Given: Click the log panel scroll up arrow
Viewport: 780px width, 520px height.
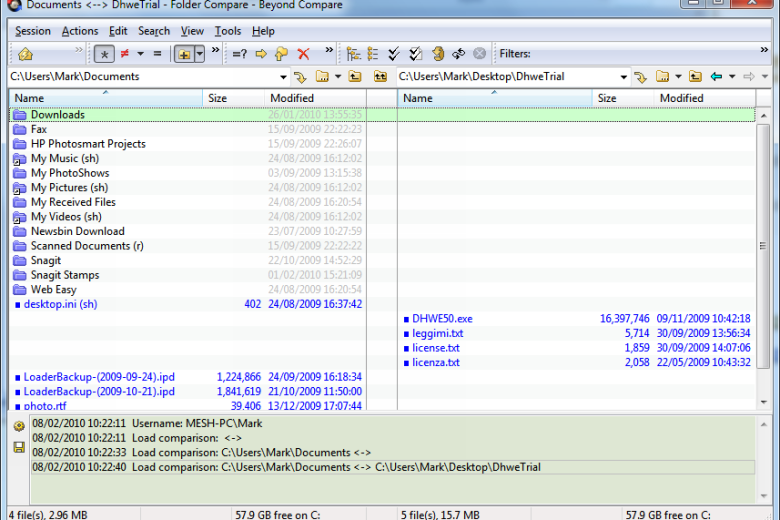Looking at the screenshot, I should 763,424.
